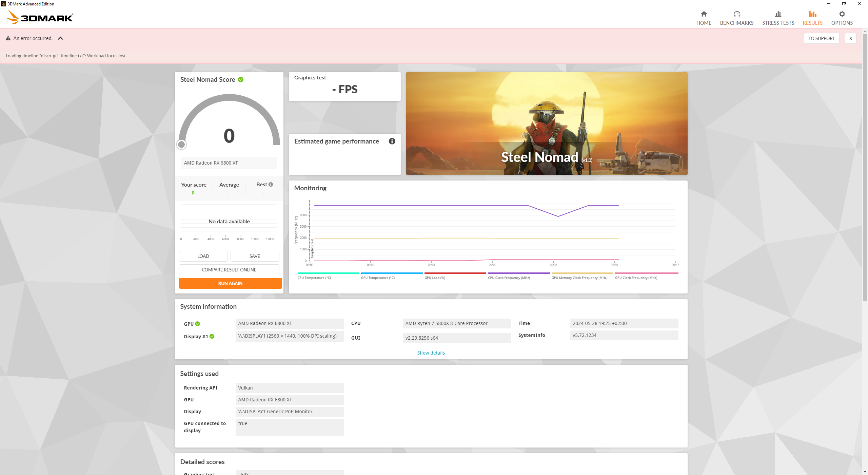
Task: Click green checkmark beside Steel Nomad Score
Action: (241, 79)
